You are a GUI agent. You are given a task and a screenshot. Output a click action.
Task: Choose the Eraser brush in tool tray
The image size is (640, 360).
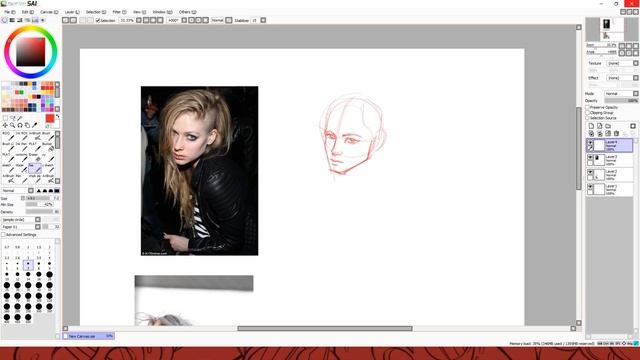[x=34, y=157]
